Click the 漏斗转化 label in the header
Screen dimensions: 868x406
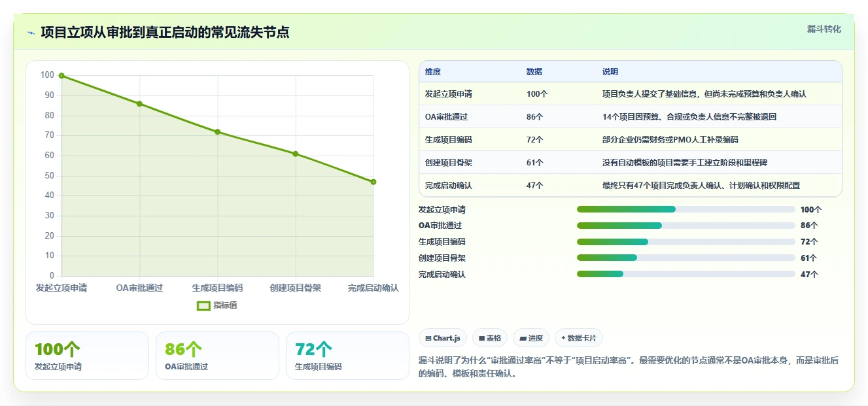824,29
